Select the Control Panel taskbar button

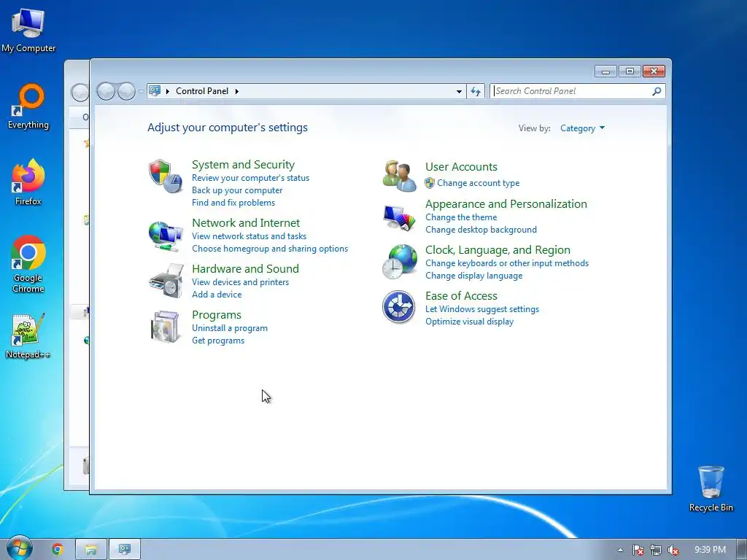pos(125,550)
